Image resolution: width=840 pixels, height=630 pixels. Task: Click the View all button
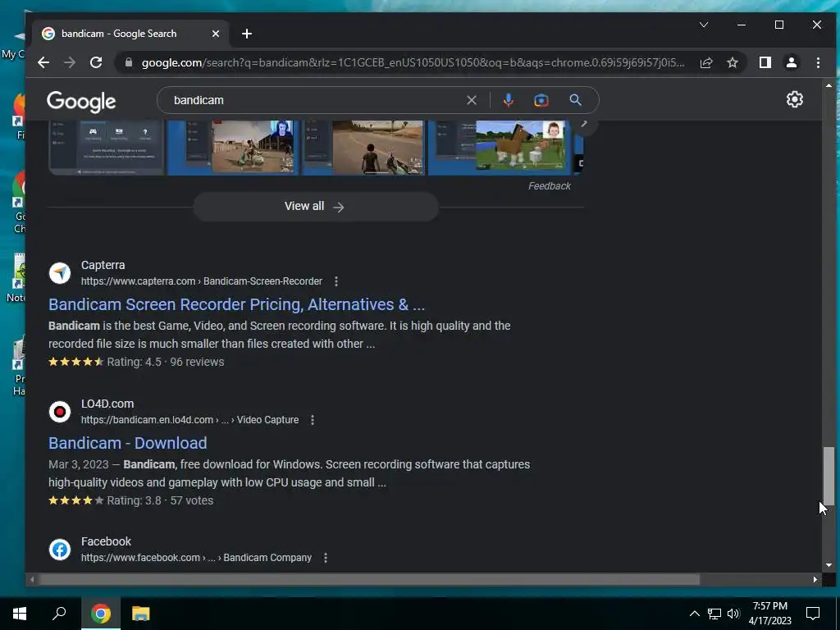click(316, 206)
